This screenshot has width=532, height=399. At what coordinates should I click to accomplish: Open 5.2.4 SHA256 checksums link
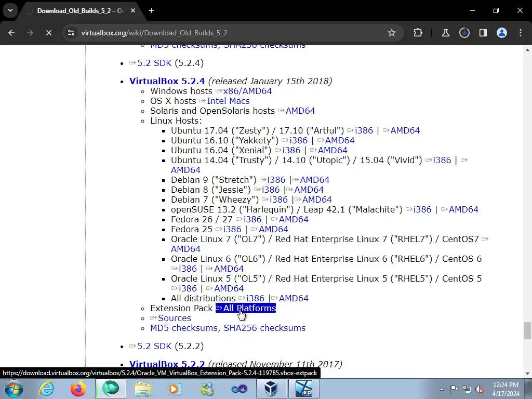click(264, 328)
